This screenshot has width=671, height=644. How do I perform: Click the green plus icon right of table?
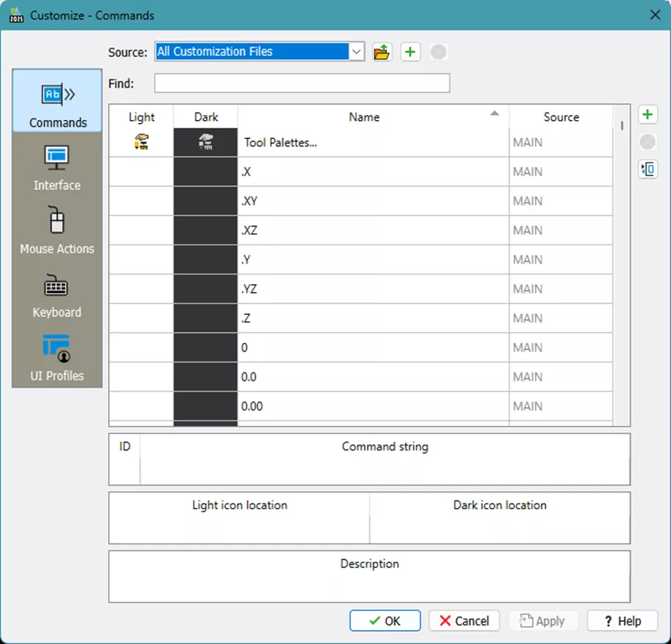pos(647,115)
